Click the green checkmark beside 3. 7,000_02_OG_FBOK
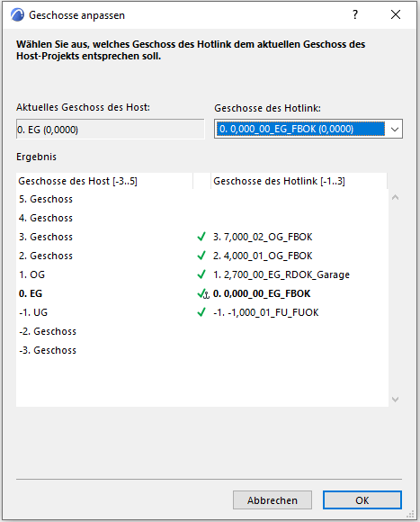The width and height of the screenshot is (420, 522). point(201,237)
